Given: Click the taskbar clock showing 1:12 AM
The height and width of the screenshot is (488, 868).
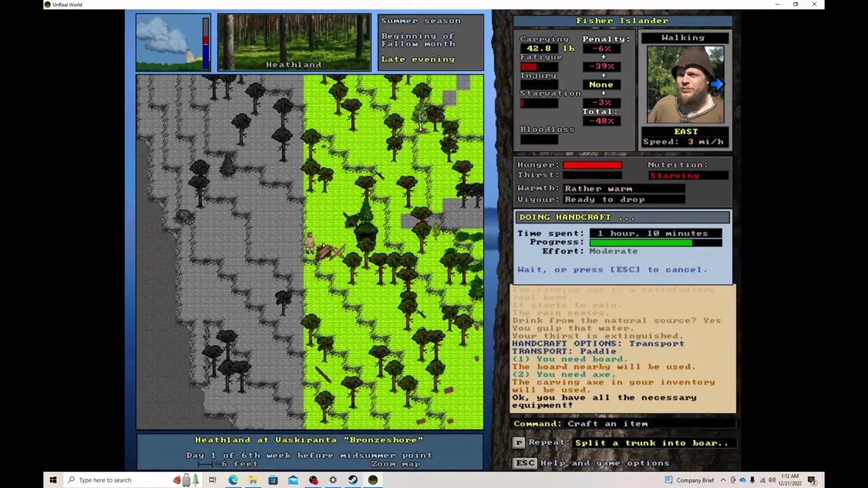Looking at the screenshot, I should click(790, 480).
